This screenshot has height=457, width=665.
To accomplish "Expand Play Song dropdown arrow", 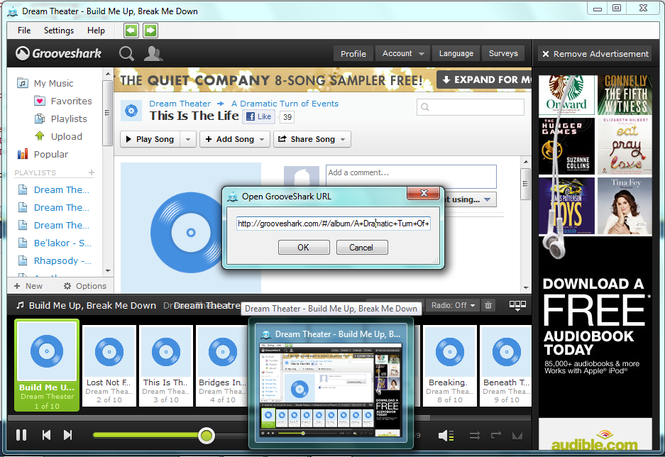I will (x=188, y=139).
